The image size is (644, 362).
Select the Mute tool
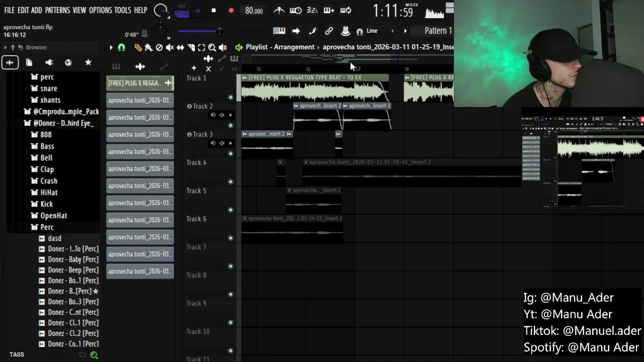point(170,47)
